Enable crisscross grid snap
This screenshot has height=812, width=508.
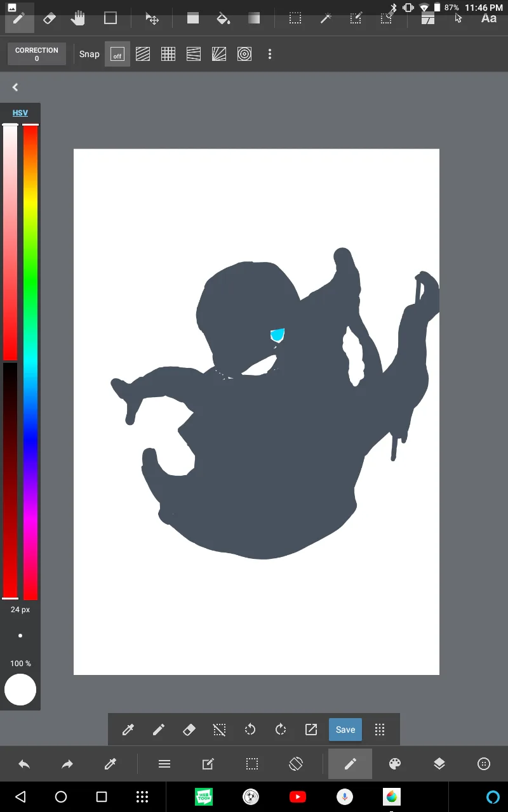tap(168, 54)
